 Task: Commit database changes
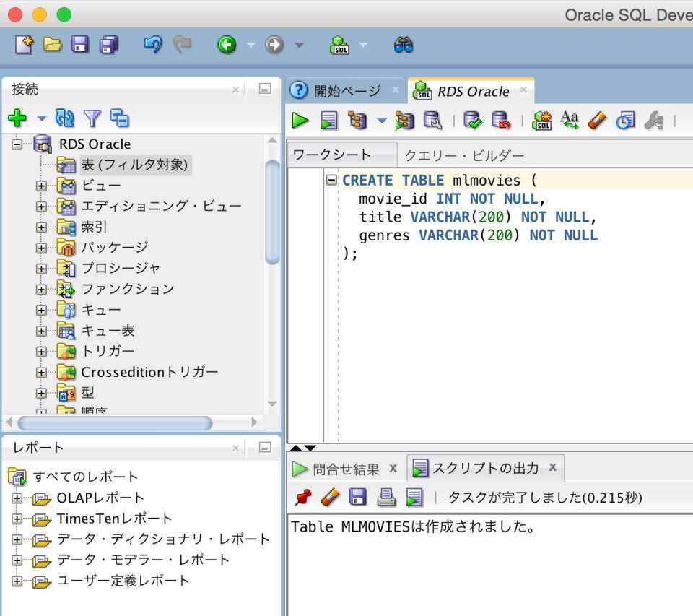click(471, 121)
